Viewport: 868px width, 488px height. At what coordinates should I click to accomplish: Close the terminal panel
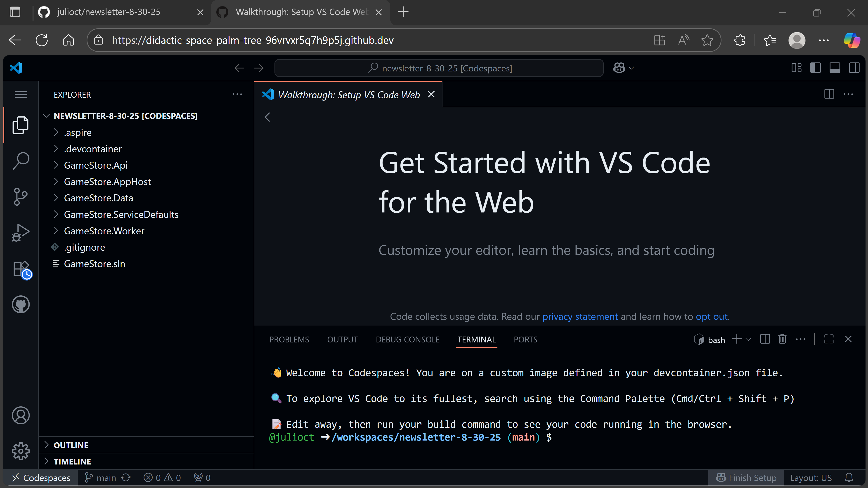coord(848,339)
